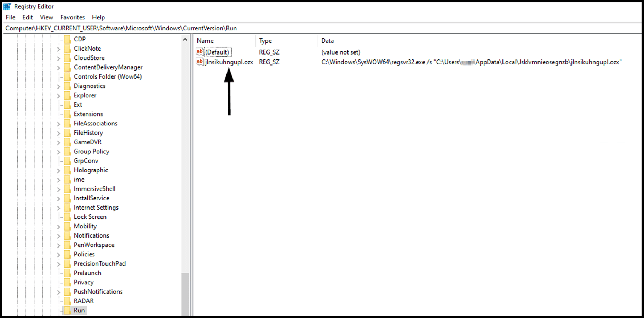The image size is (644, 318).
Task: Click the FileAssociations folder icon
Action: (67, 123)
